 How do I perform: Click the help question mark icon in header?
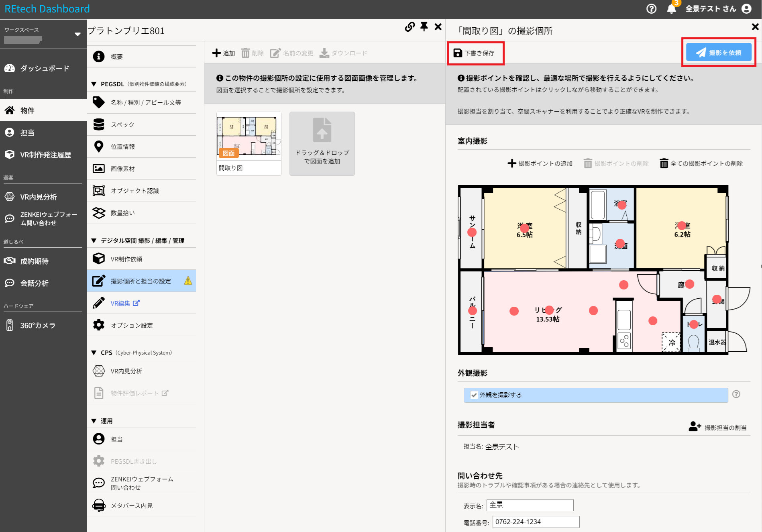pos(651,9)
